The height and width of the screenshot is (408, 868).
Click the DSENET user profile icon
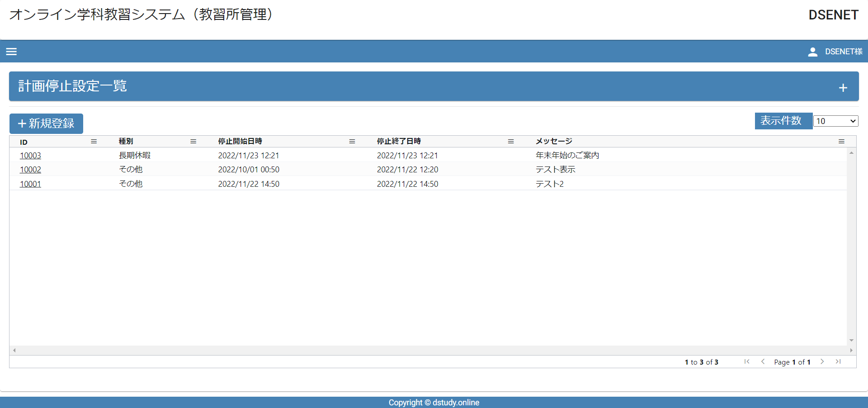pyautogui.click(x=812, y=52)
